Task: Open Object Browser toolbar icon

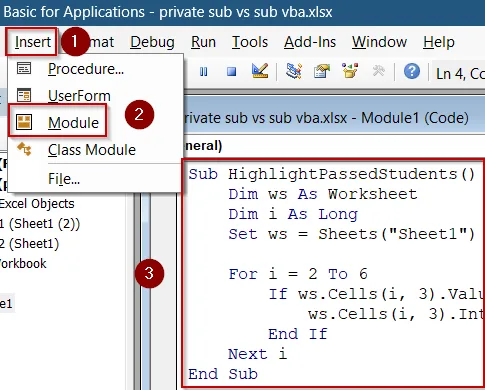Action: coord(350,71)
